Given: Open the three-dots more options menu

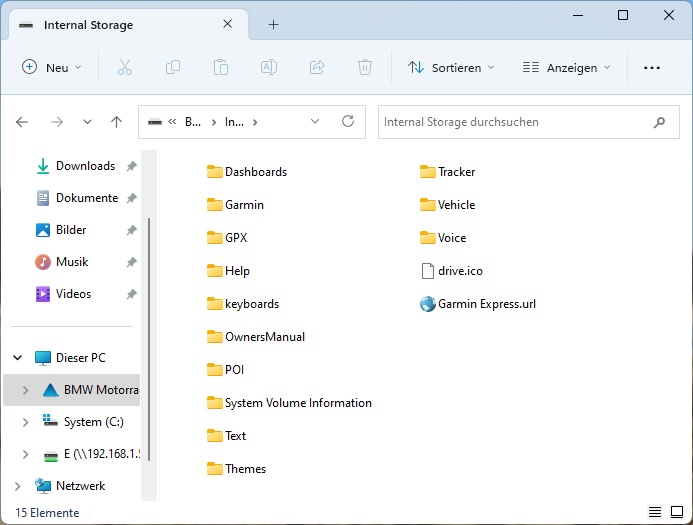Looking at the screenshot, I should coord(652,67).
